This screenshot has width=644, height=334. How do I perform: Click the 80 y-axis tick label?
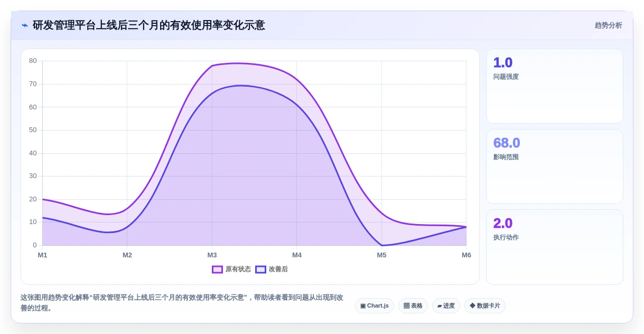point(33,61)
